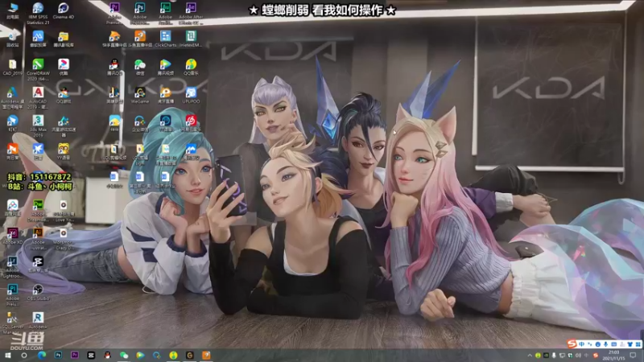
Task: Open InletexEM desktop shortcut
Action: [x=191, y=39]
